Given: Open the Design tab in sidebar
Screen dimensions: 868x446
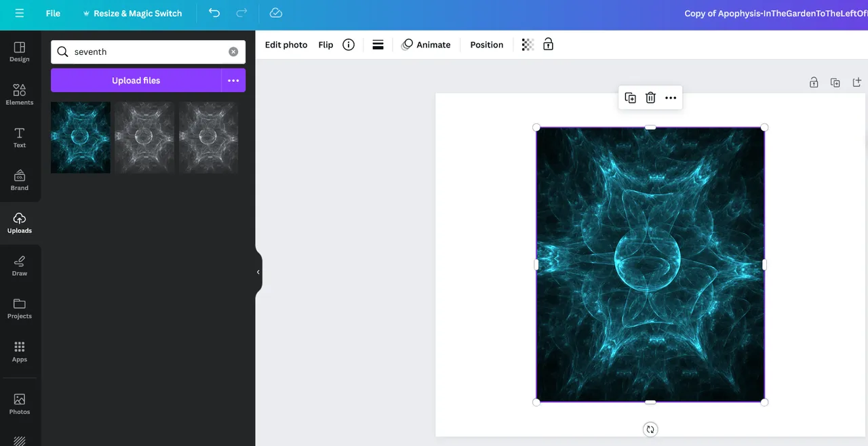Looking at the screenshot, I should (20, 52).
